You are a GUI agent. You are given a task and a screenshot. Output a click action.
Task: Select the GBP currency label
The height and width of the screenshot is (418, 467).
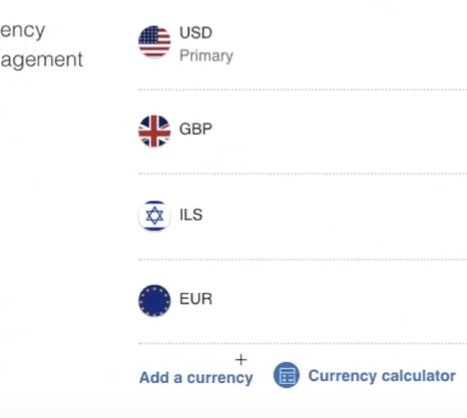(x=196, y=129)
